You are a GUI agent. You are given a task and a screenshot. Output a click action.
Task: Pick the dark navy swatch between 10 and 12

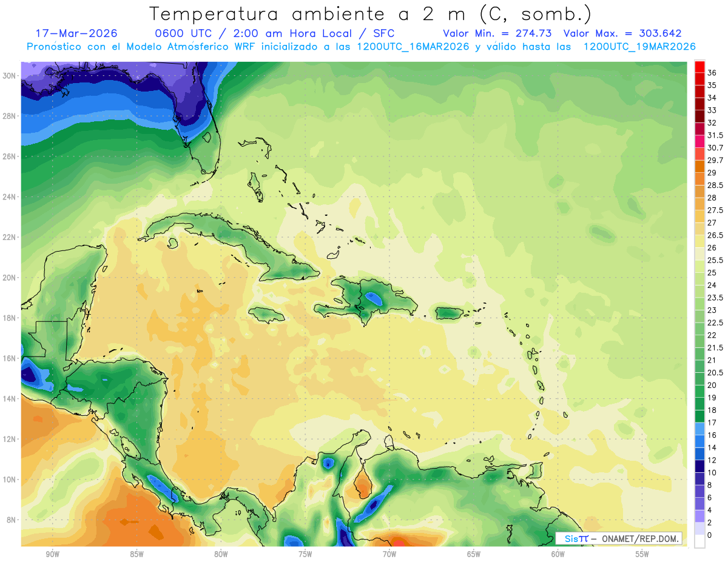[x=699, y=466]
